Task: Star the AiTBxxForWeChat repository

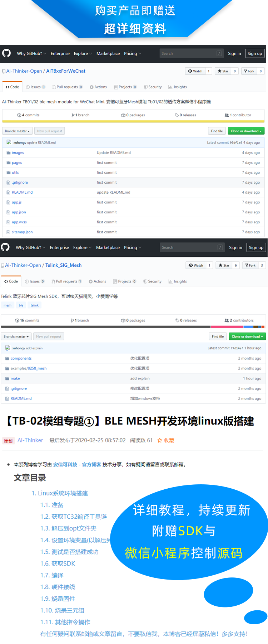Action: coord(223,71)
